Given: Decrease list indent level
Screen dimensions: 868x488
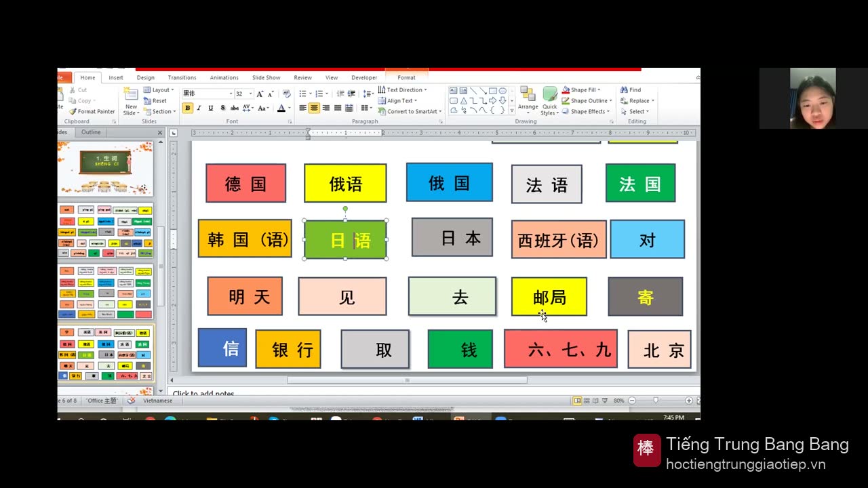Looking at the screenshot, I should click(340, 94).
